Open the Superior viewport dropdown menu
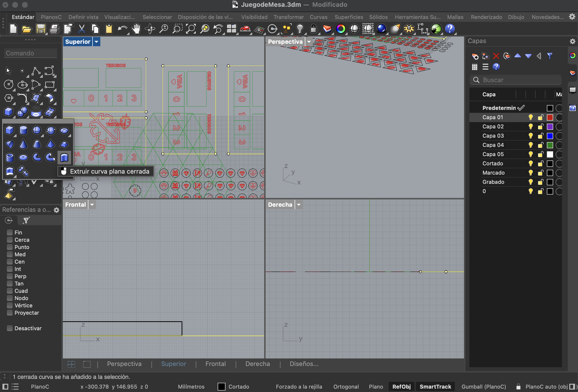 (x=96, y=42)
